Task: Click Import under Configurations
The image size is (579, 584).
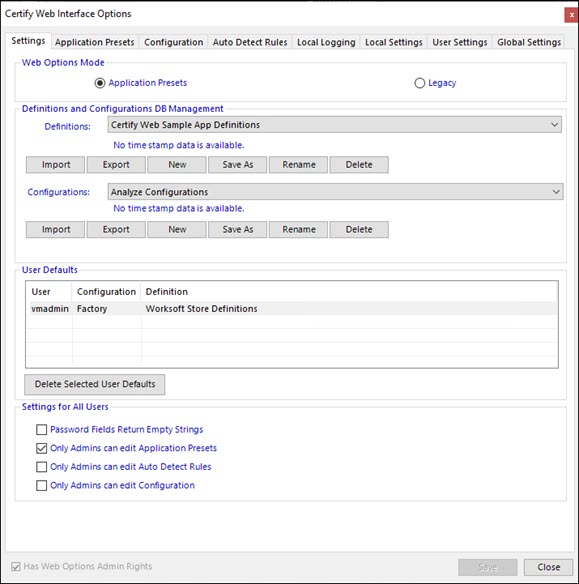Action: coord(55,229)
